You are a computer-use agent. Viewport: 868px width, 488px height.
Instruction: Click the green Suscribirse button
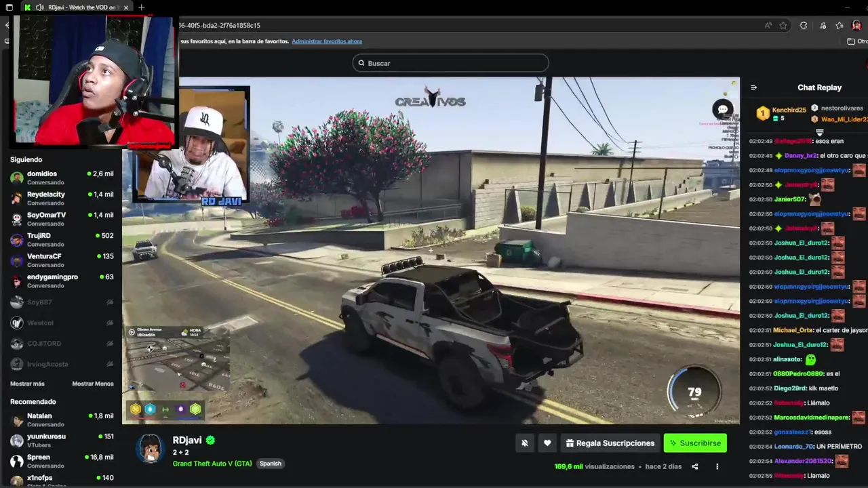coord(695,443)
